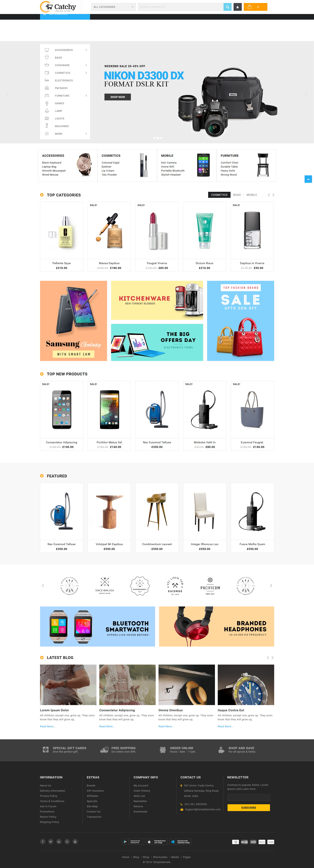Image resolution: width=314 pixels, height=868 pixels.
Task: Switch to the Mobile category tab
Action: [252, 195]
